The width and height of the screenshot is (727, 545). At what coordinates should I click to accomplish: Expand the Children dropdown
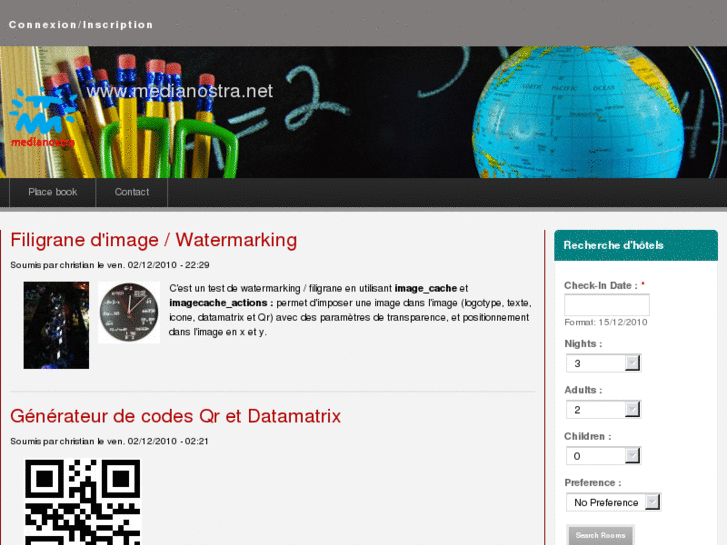[x=603, y=456]
